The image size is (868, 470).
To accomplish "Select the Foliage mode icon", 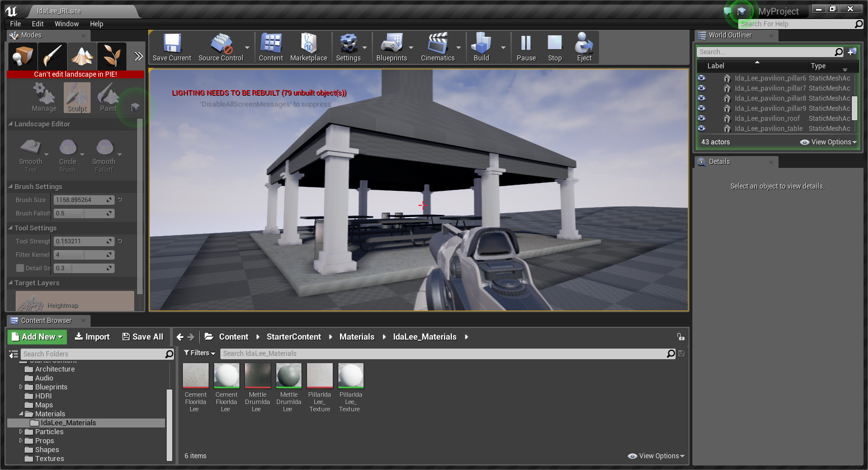I will [x=111, y=56].
